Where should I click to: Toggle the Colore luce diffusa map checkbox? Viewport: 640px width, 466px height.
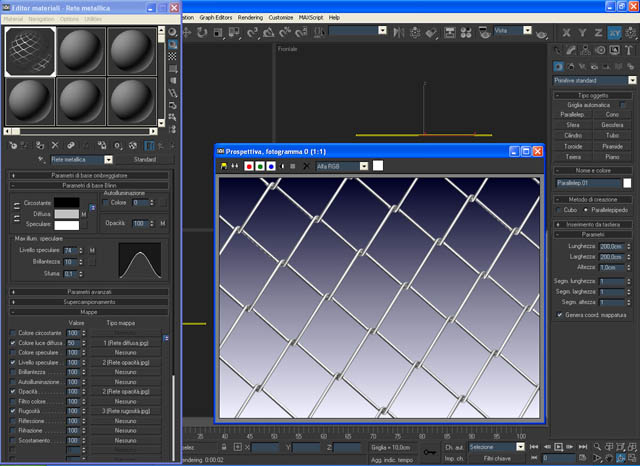[x=12, y=343]
